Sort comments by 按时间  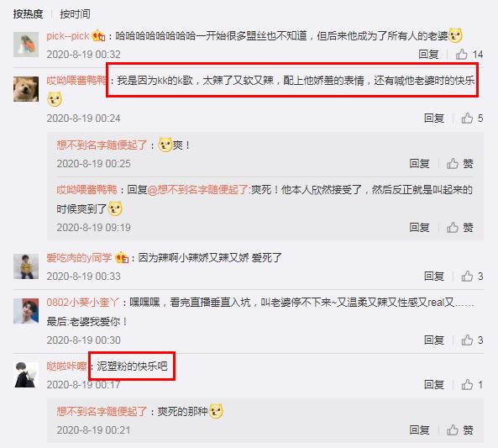click(75, 14)
